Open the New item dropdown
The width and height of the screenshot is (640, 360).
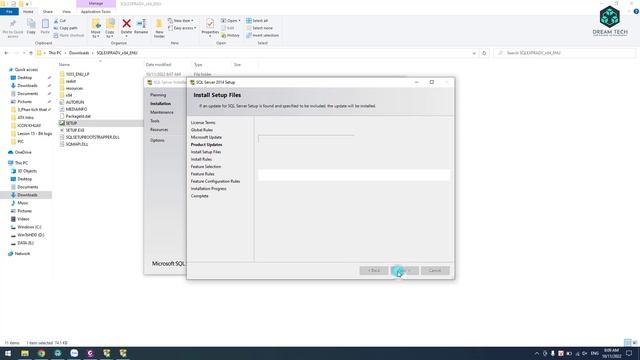pos(181,20)
